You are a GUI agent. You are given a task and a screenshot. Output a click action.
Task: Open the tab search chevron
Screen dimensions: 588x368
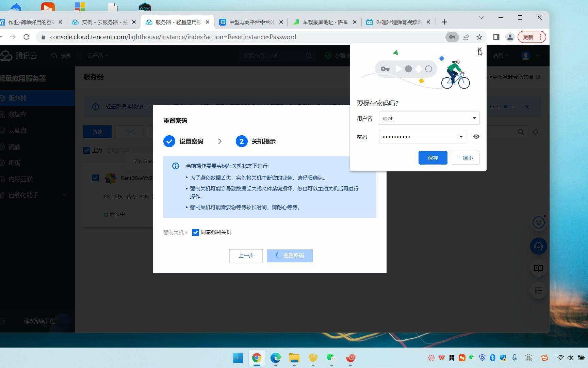pos(481,18)
